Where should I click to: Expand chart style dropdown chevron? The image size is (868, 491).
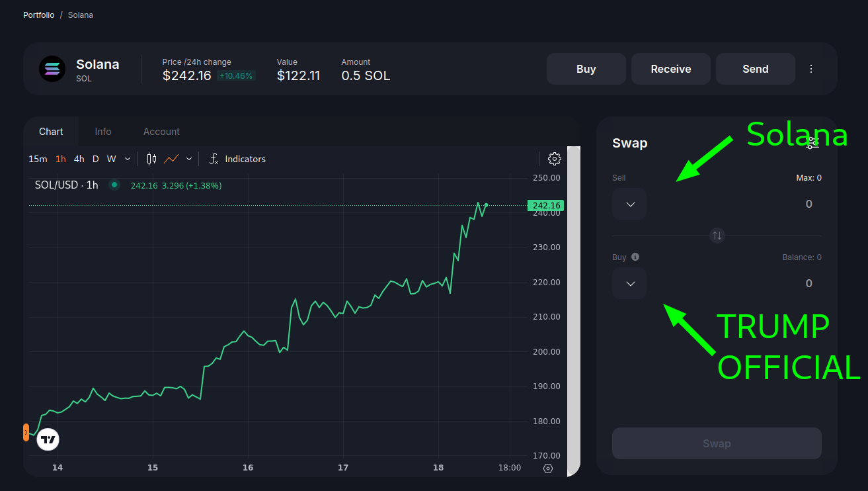point(189,159)
